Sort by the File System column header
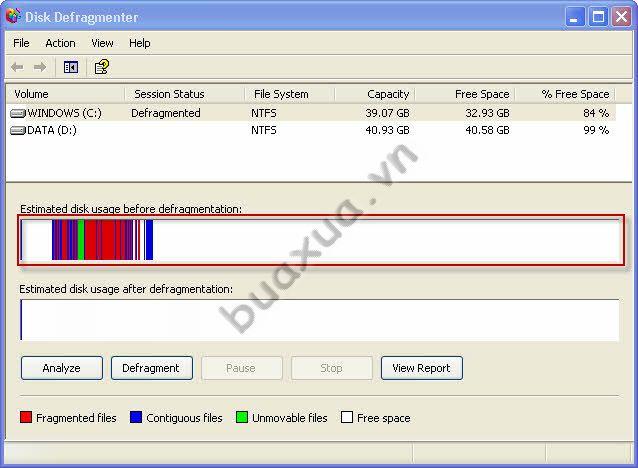This screenshot has width=638, height=468. coord(289,94)
